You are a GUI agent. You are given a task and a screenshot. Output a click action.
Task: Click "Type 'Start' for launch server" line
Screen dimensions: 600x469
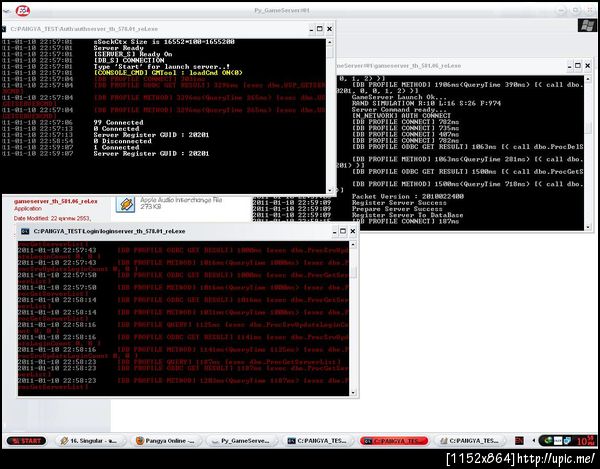tap(161, 67)
